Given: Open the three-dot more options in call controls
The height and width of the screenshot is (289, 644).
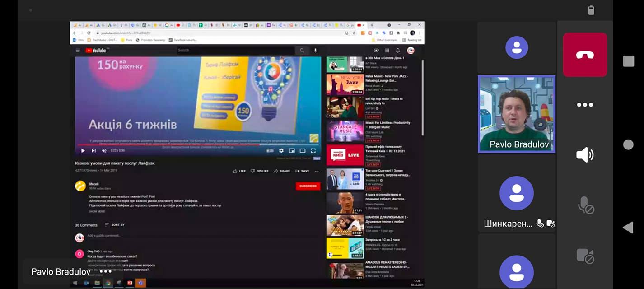Looking at the screenshot, I should (x=585, y=105).
